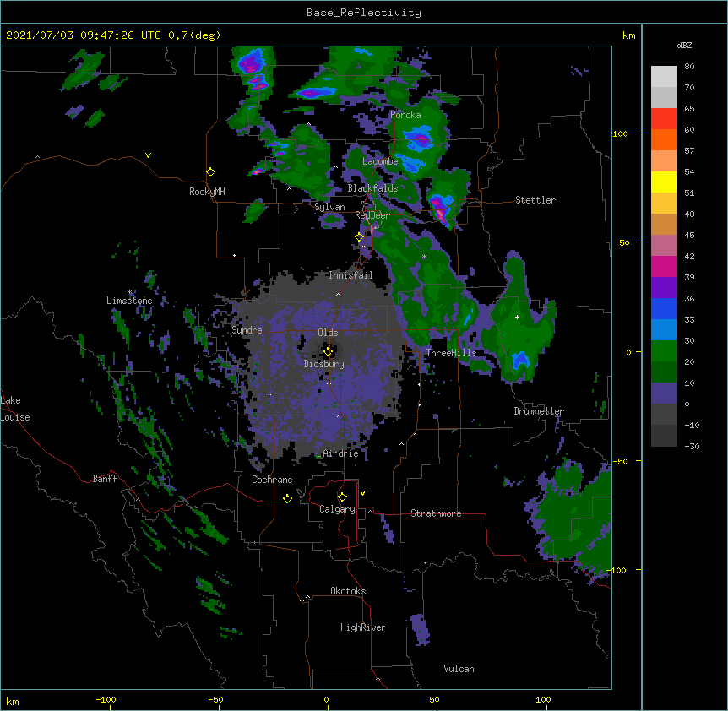Click the 0 km tick on bottom axis

click(x=327, y=700)
